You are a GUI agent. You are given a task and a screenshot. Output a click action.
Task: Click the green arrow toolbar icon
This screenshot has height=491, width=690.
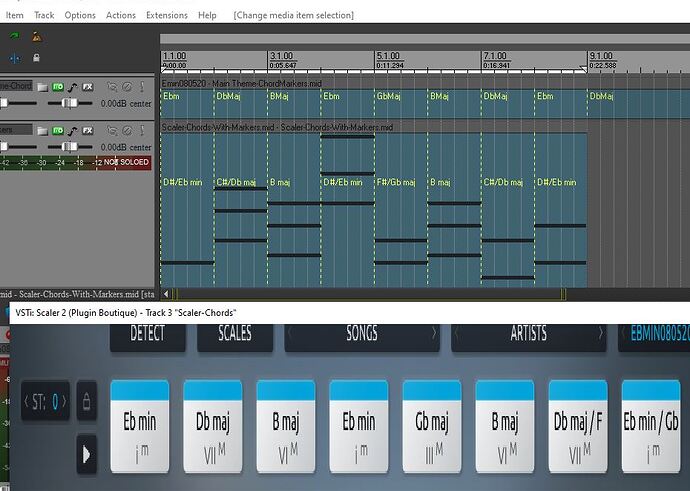click(x=14, y=36)
